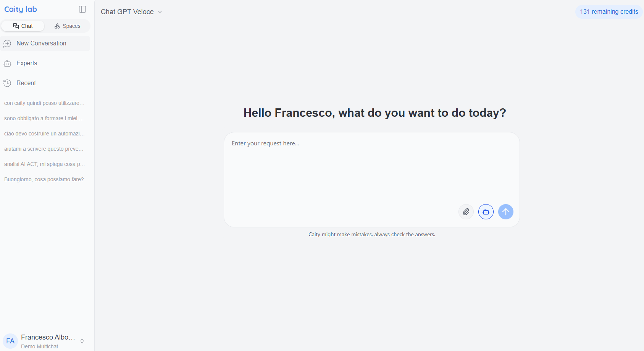The height and width of the screenshot is (351, 644).
Task: Open conversation 'con caity quindi posso utilizzare…'
Action: point(44,103)
